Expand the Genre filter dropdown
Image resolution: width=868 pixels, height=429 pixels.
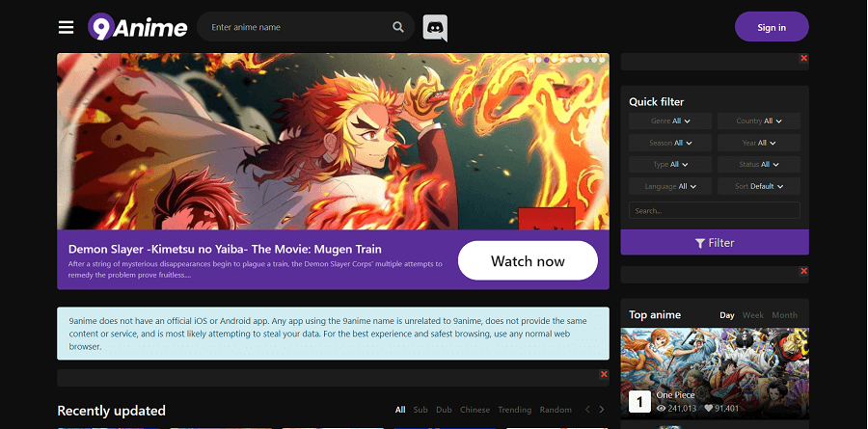pyautogui.click(x=670, y=121)
